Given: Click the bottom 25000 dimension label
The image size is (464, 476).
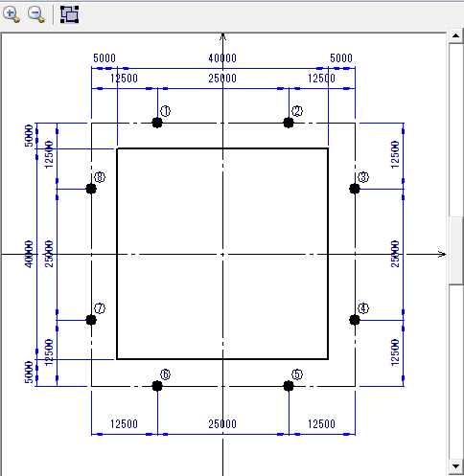Looking at the screenshot, I should click(x=222, y=424).
